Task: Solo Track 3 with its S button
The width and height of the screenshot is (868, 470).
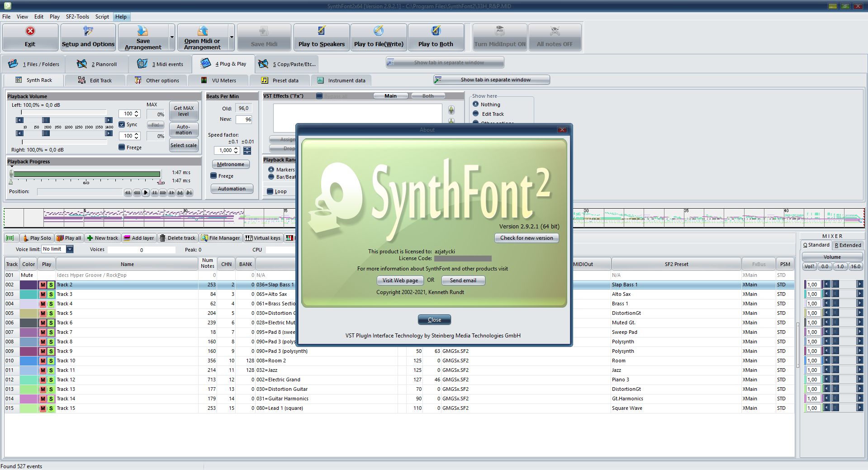Action: 51,294
